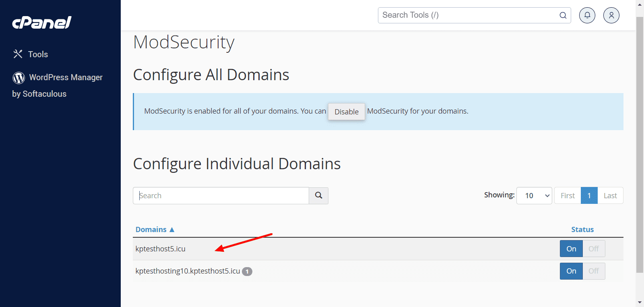
Task: Select On for kptesthosting10.kptesthost5.icu status
Action: point(571,271)
